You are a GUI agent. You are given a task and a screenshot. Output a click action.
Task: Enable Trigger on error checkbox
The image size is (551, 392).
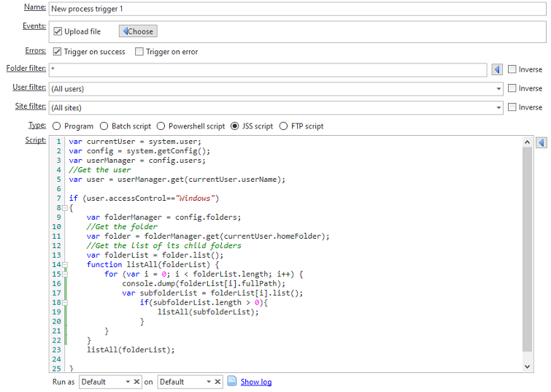[139, 52]
